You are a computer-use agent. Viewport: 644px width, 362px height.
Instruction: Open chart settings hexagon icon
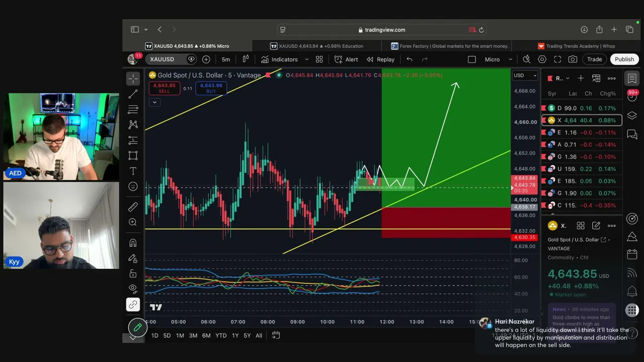542,59
